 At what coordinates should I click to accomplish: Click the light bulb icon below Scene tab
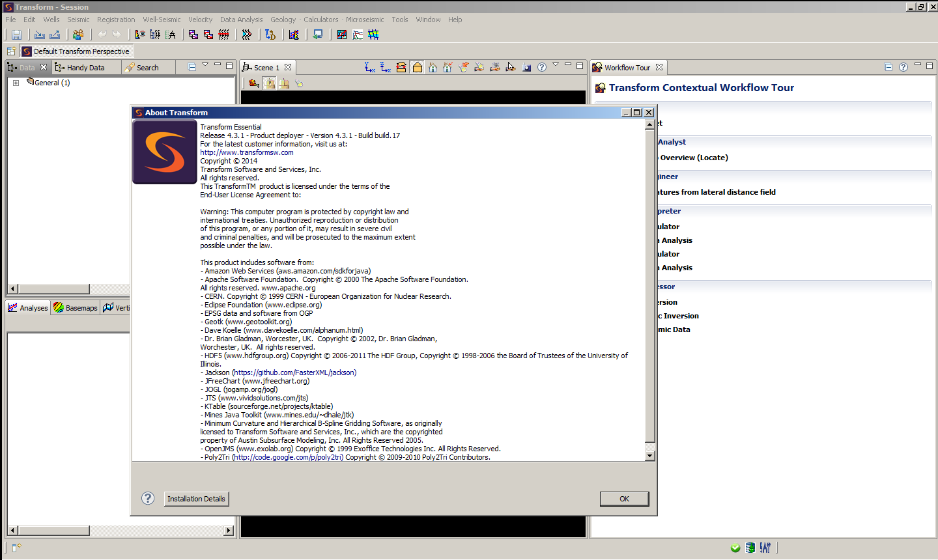300,83
